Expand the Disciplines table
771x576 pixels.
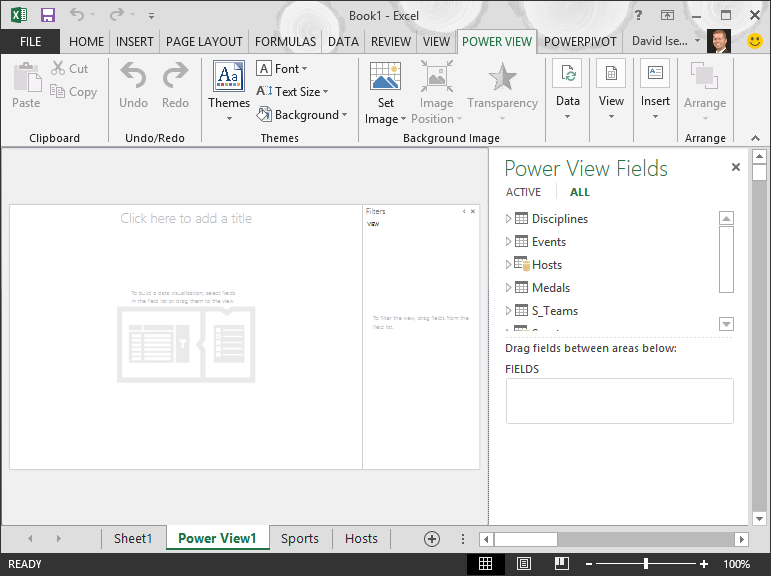click(508, 218)
